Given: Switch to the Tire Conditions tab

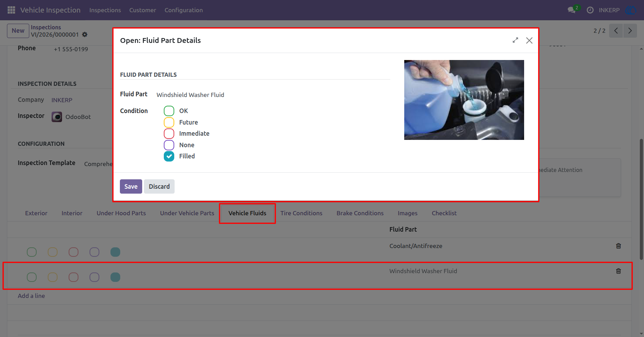Looking at the screenshot, I should [x=301, y=213].
